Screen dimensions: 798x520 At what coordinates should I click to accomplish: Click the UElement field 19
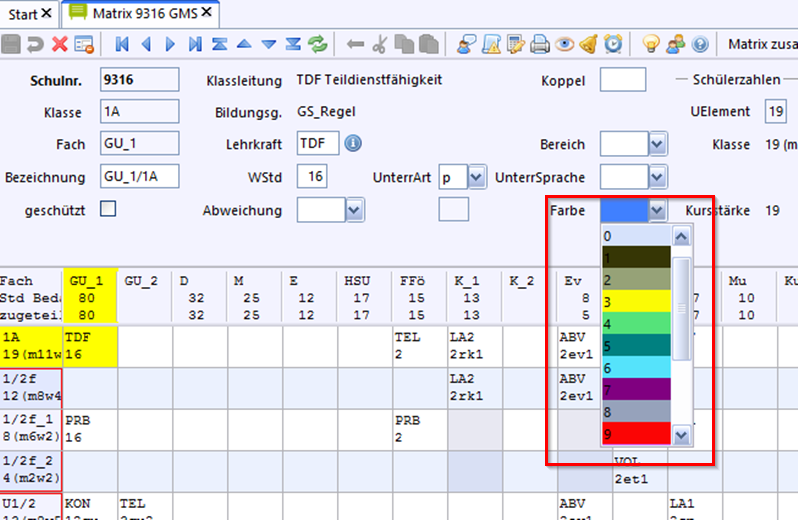tap(776, 111)
